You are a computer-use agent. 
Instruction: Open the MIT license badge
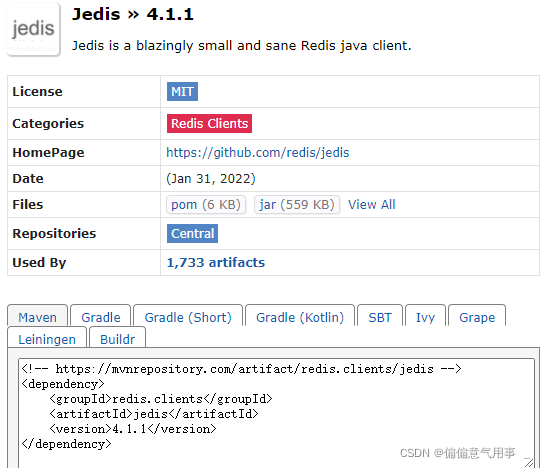tap(182, 92)
